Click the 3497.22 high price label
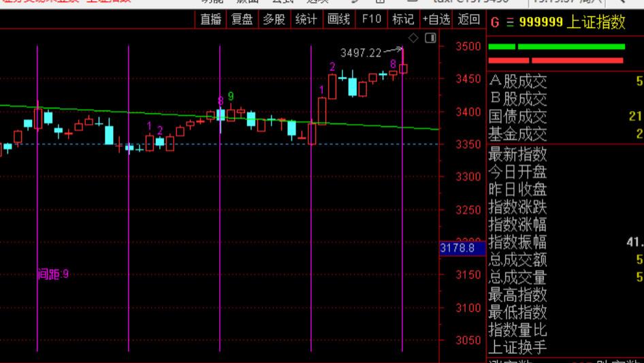Viewport: 644px width, 363px height. click(x=361, y=53)
